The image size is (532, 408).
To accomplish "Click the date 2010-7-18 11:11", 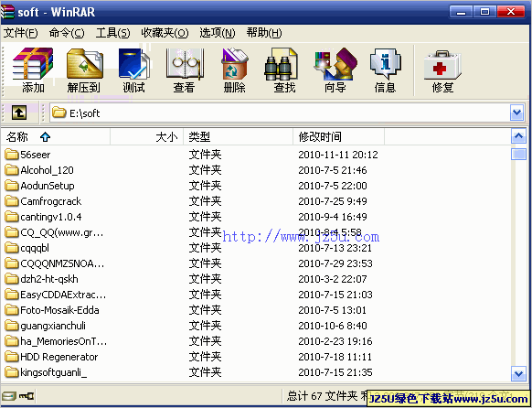I will (x=335, y=357).
